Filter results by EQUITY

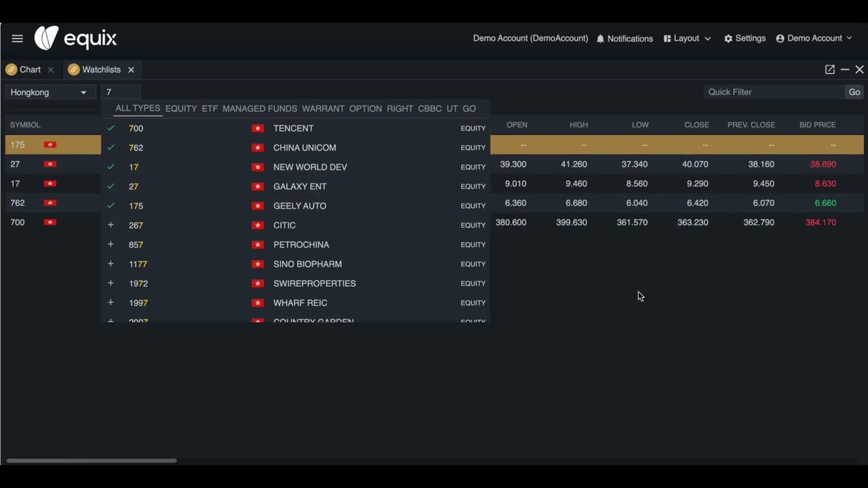pos(181,108)
